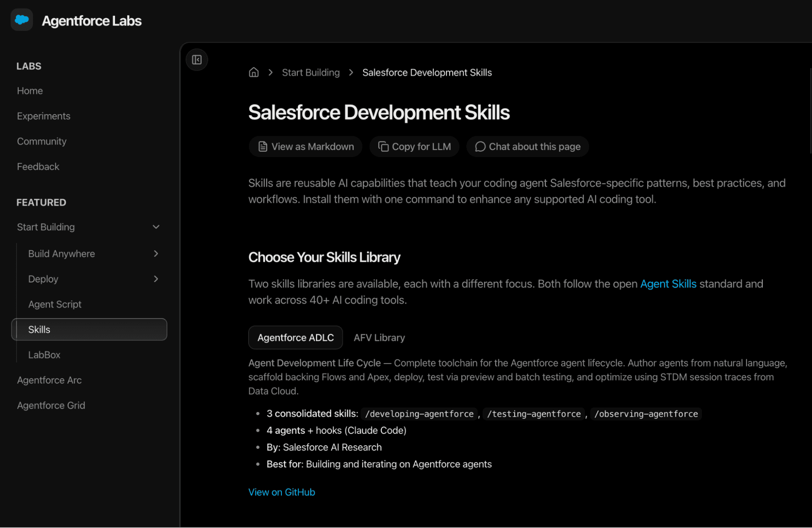Click the FEATURED section label
Viewport: 812px width, 528px height.
click(x=41, y=203)
